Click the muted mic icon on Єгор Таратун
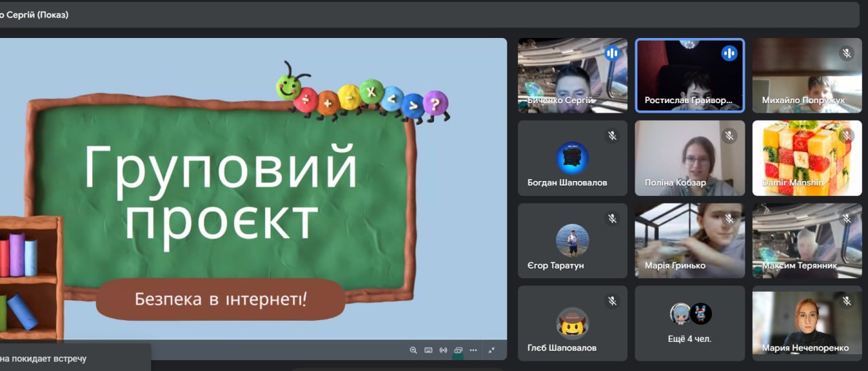The width and height of the screenshot is (868, 371). [x=612, y=218]
